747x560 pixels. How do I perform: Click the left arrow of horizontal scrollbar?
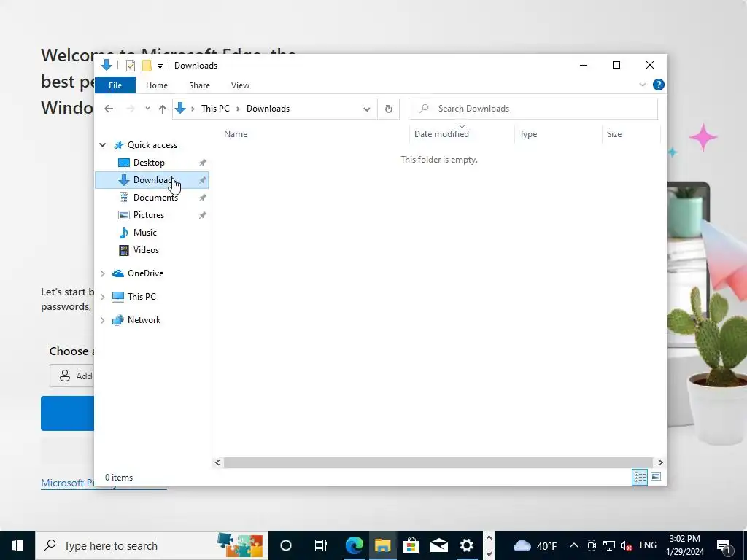217,462
